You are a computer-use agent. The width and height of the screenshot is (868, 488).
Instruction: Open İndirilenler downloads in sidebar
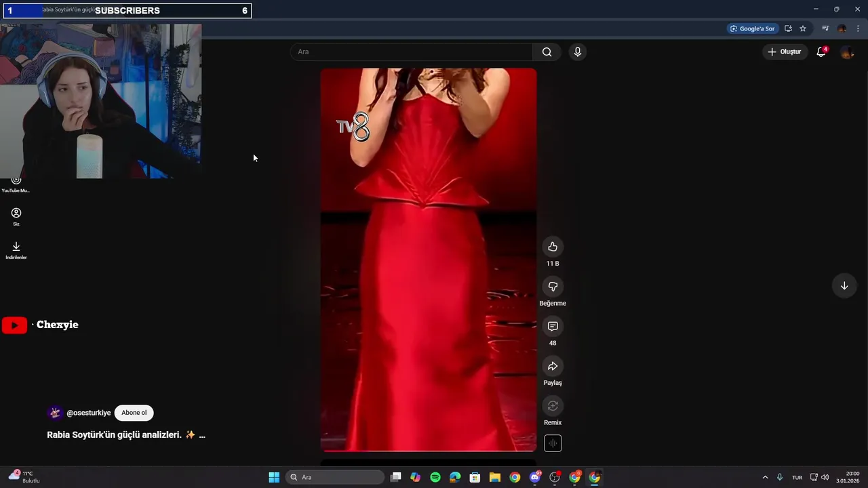(16, 250)
